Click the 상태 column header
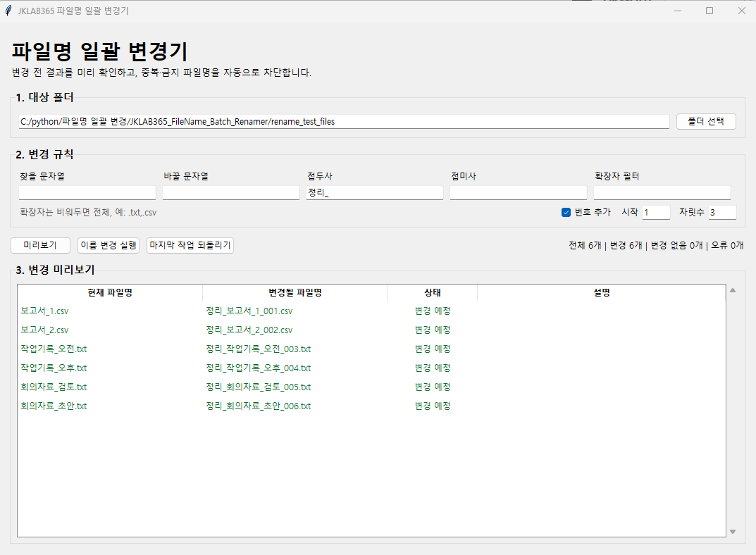Image resolution: width=756 pixels, height=555 pixels. click(433, 292)
